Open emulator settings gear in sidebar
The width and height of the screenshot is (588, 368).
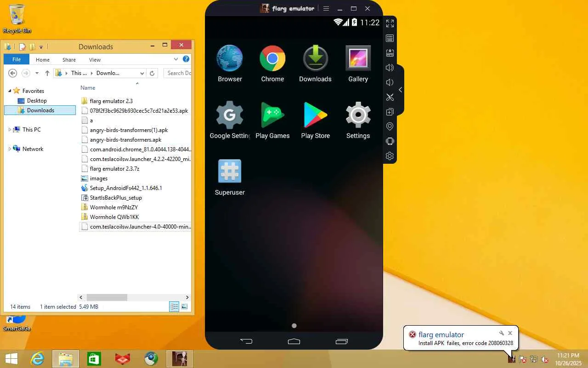(x=390, y=156)
